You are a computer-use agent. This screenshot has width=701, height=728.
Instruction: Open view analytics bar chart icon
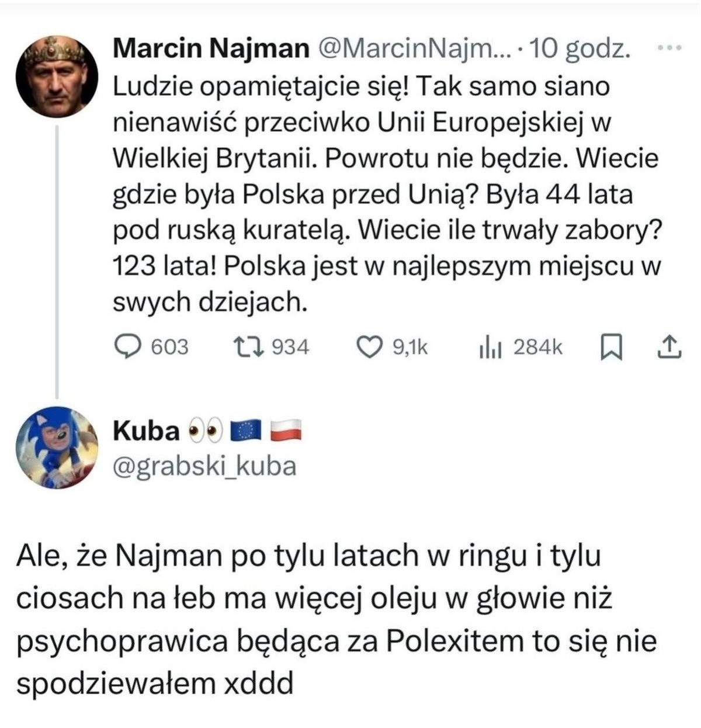click(490, 348)
